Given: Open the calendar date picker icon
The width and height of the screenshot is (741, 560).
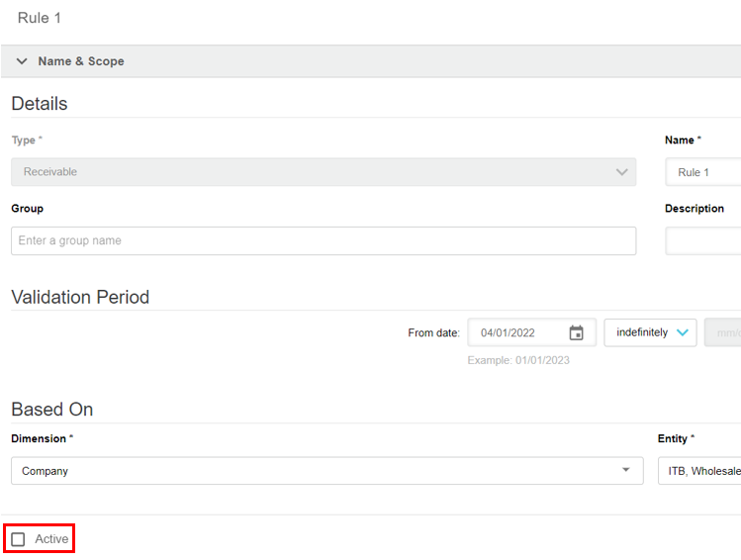Looking at the screenshot, I should point(577,332).
